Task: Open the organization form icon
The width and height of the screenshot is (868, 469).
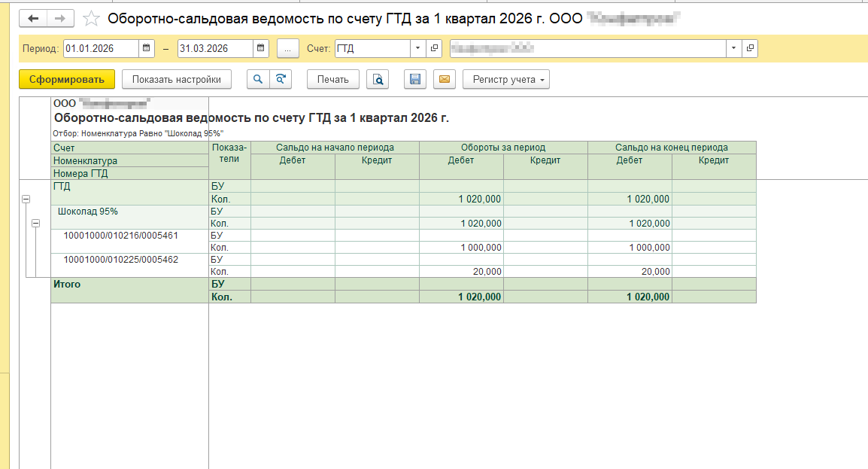Action: [750, 48]
